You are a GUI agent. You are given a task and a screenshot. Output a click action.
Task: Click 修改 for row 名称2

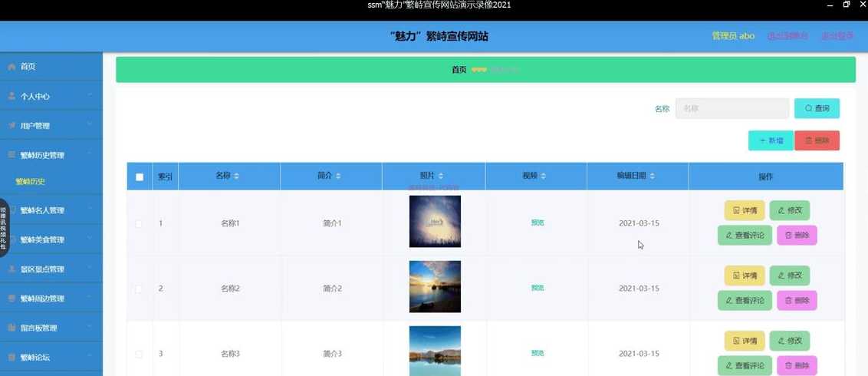click(789, 275)
